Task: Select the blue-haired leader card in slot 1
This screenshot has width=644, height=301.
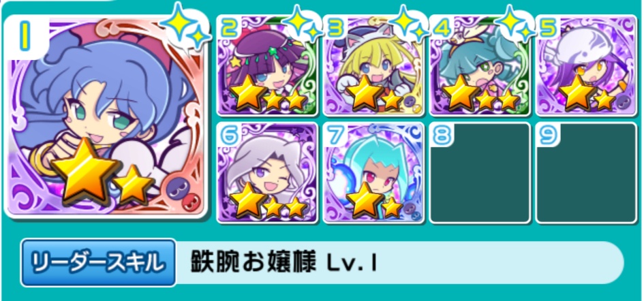Action: 106,116
